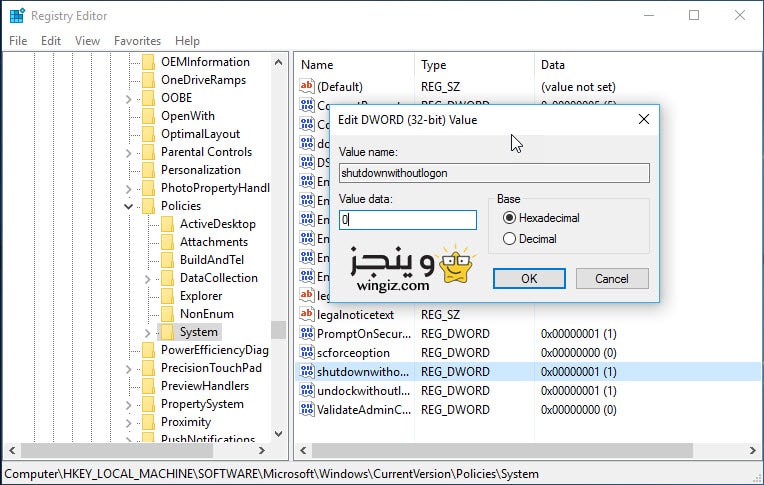This screenshot has width=764, height=485.
Task: Click the tree pane horizontal scrollbar
Action: point(140,451)
